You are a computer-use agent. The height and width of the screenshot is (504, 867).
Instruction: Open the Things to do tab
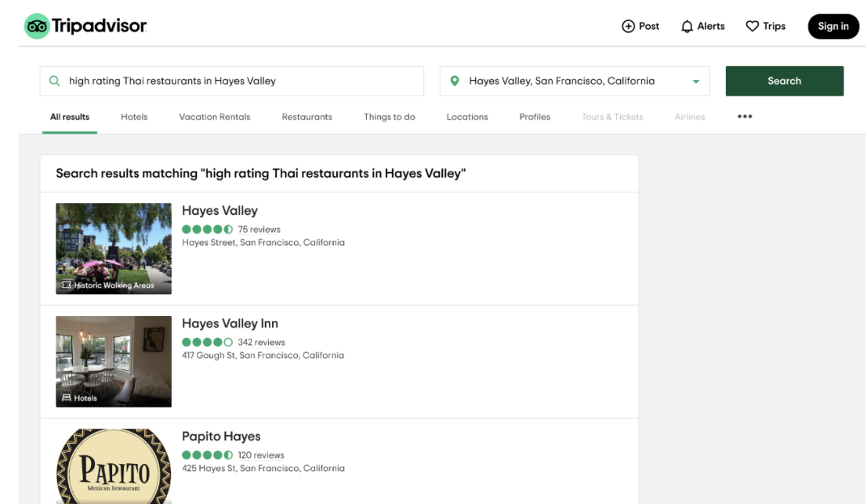tap(389, 117)
